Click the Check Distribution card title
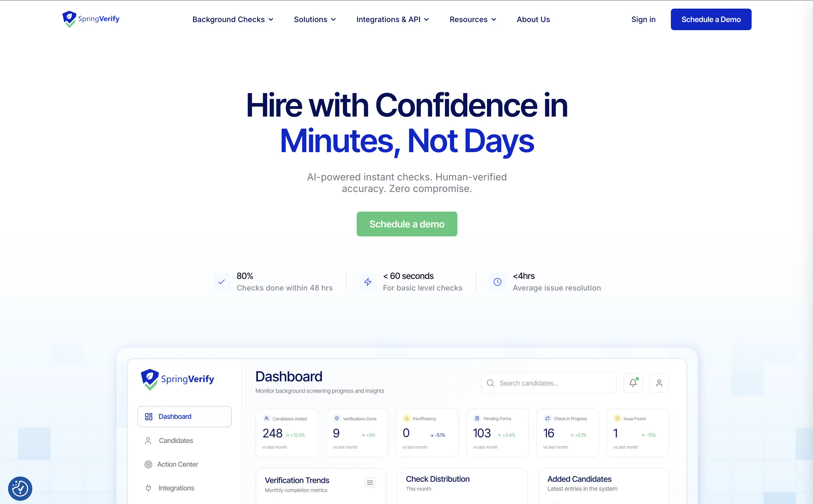813x504 pixels. pyautogui.click(x=437, y=479)
